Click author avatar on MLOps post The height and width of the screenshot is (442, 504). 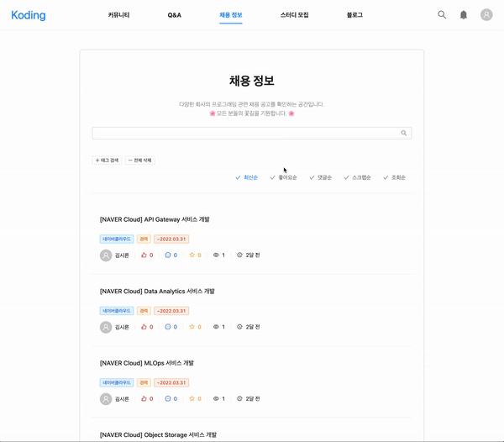coord(106,399)
